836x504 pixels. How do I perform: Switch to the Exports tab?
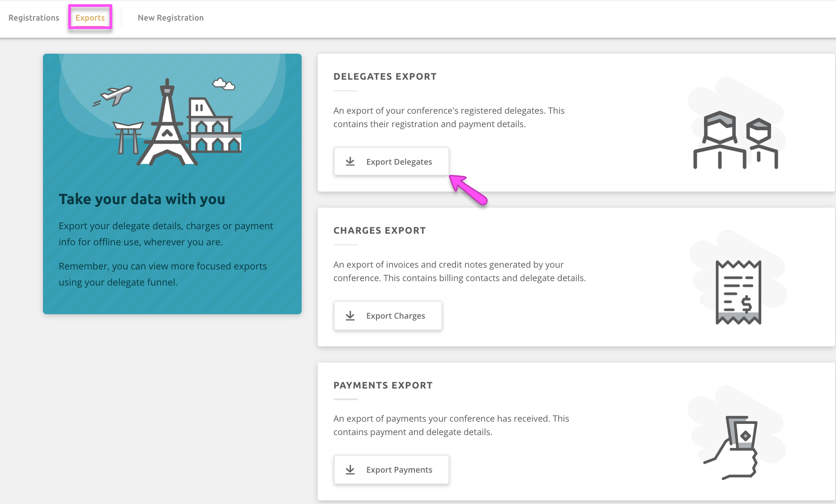90,18
